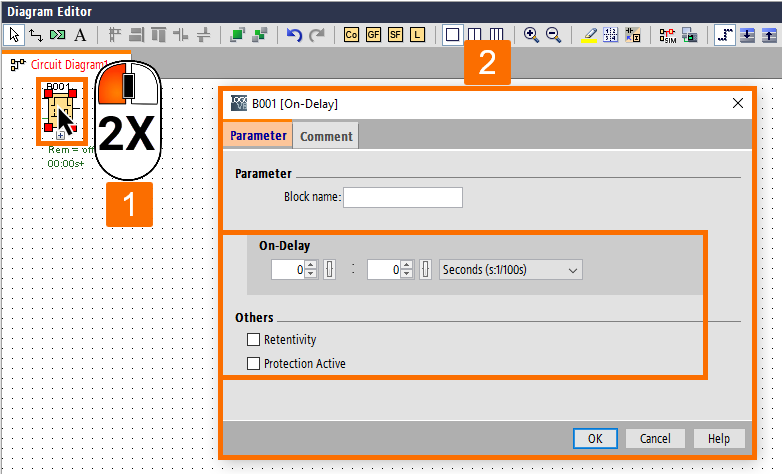Image resolution: width=782 pixels, height=474 pixels.
Task: Click the cut/join connections tool icon
Action: [x=58, y=35]
